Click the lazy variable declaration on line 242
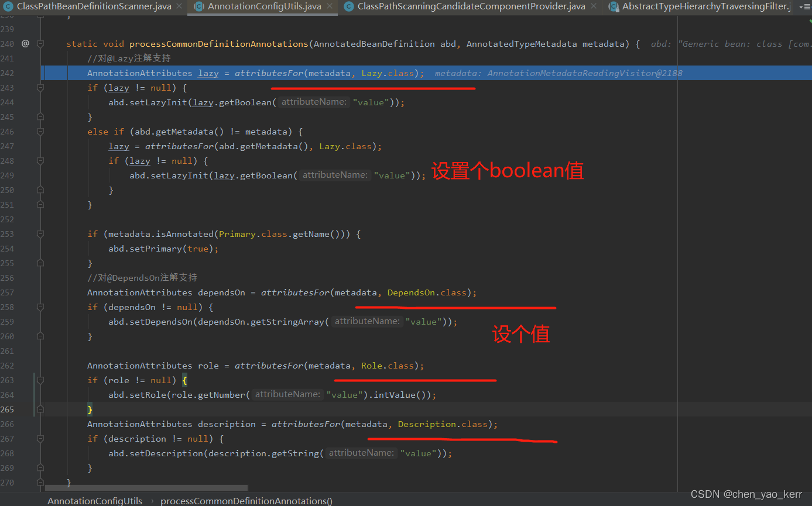This screenshot has width=812, height=506. [208, 73]
